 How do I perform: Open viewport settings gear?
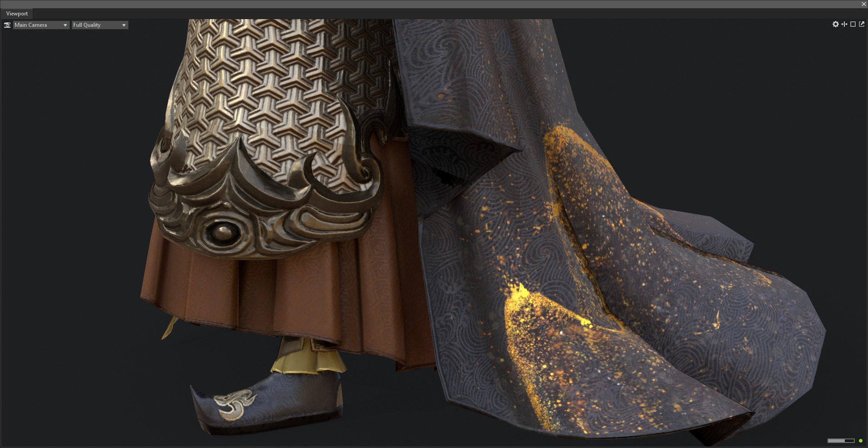[836, 24]
